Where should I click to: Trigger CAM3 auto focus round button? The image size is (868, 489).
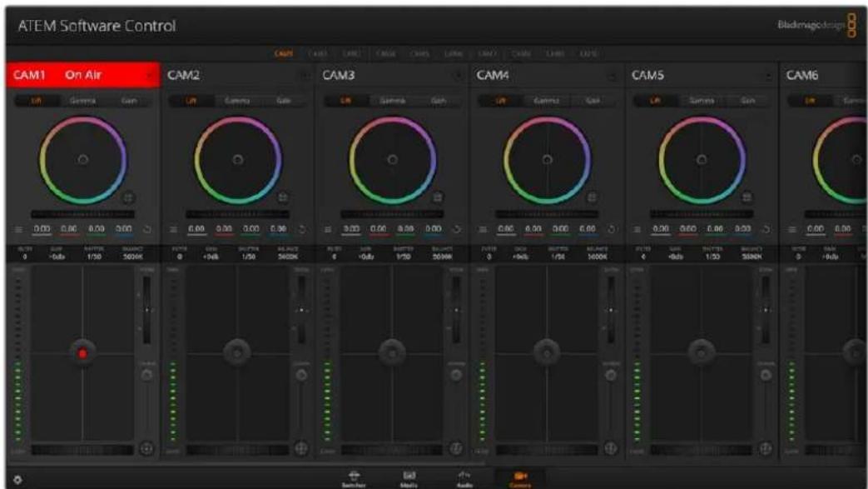tap(456, 448)
